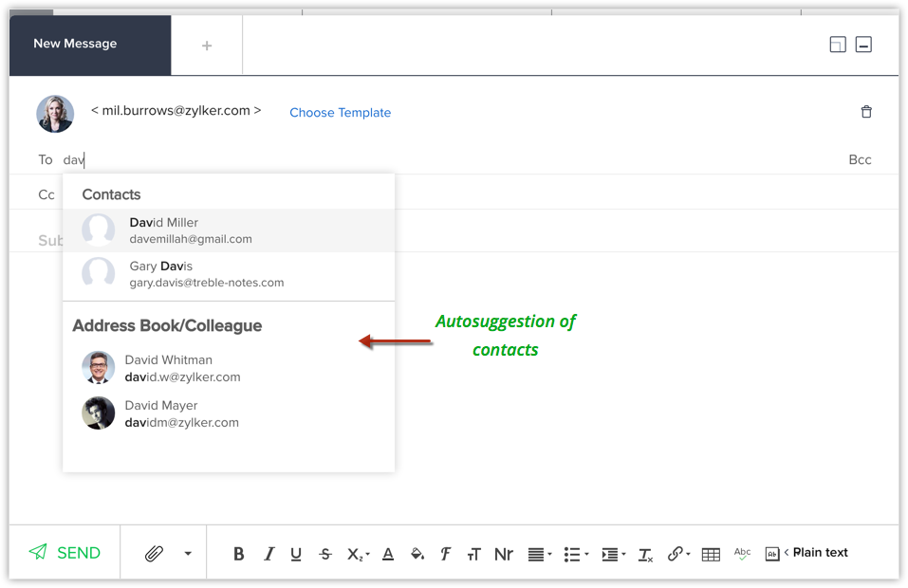Open the font color picker
The height and width of the screenshot is (588, 908).
pyautogui.click(x=387, y=554)
